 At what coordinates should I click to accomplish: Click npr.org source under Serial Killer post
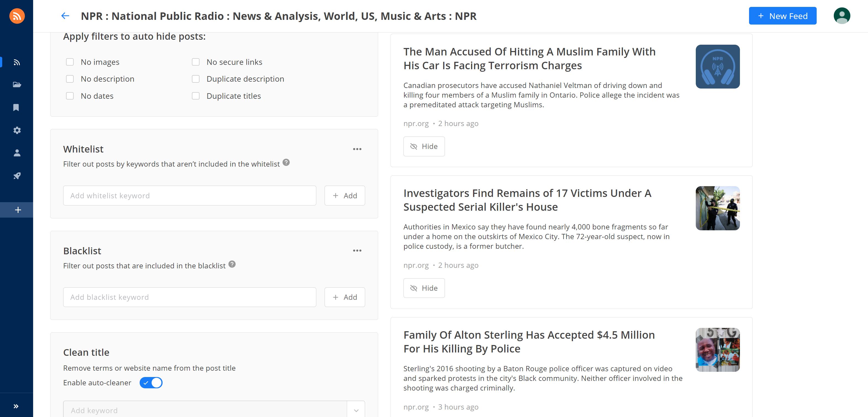pos(416,265)
